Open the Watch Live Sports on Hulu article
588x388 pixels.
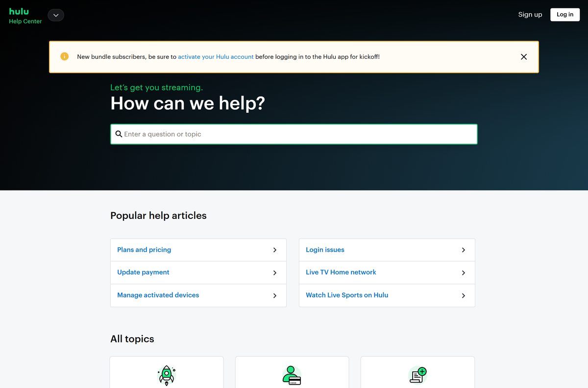[387, 295]
